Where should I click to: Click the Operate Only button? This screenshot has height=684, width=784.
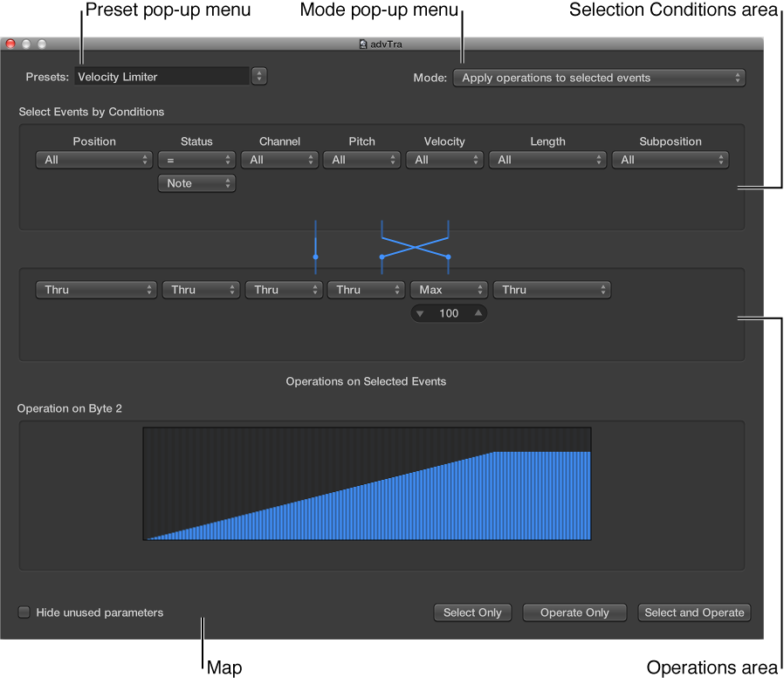click(x=574, y=612)
